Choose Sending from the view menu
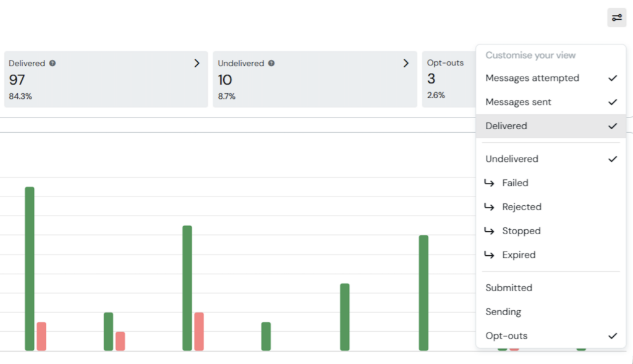 click(503, 312)
